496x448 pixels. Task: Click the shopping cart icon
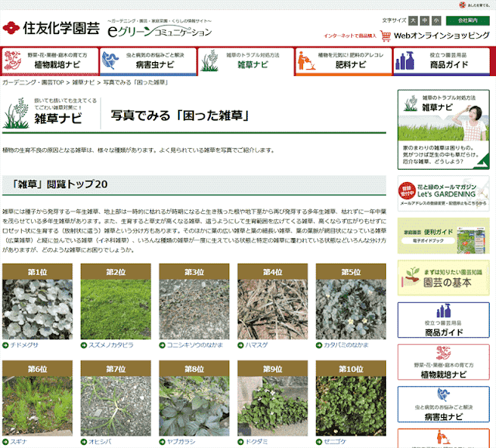[x=385, y=36]
